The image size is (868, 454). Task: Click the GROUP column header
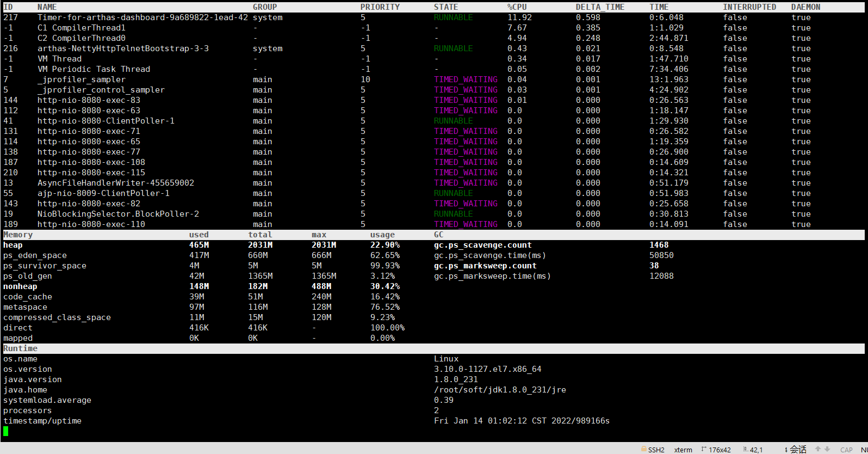(x=265, y=7)
